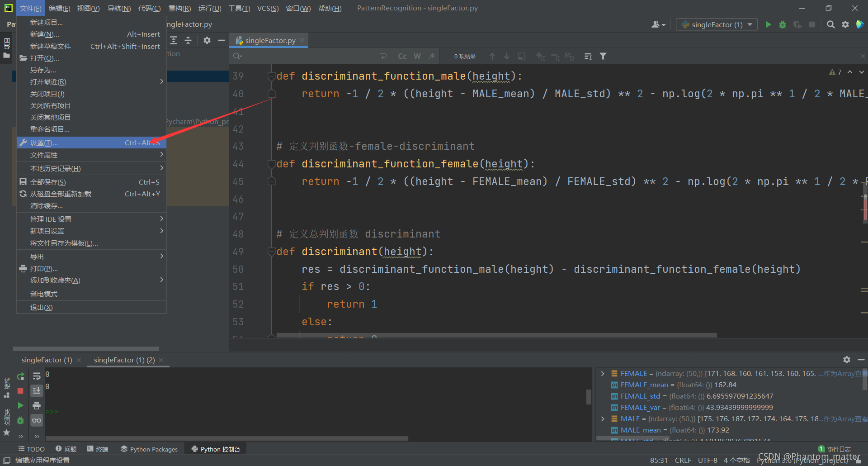Toggle soft-wrap in console

point(37,376)
